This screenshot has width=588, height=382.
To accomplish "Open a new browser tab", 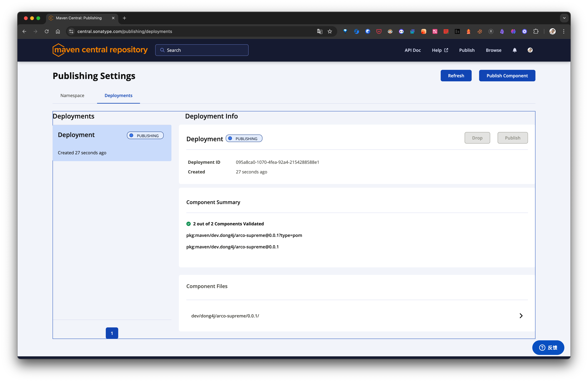I will pyautogui.click(x=124, y=18).
